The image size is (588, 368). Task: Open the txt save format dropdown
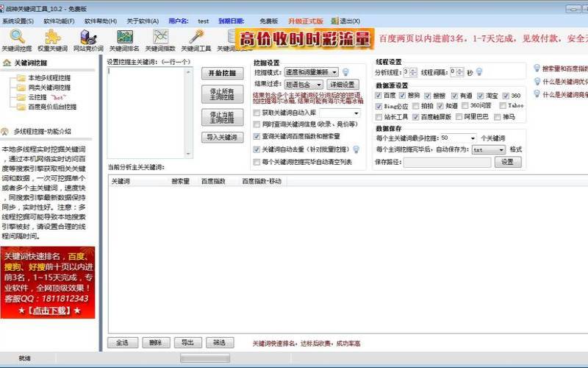coord(489,149)
